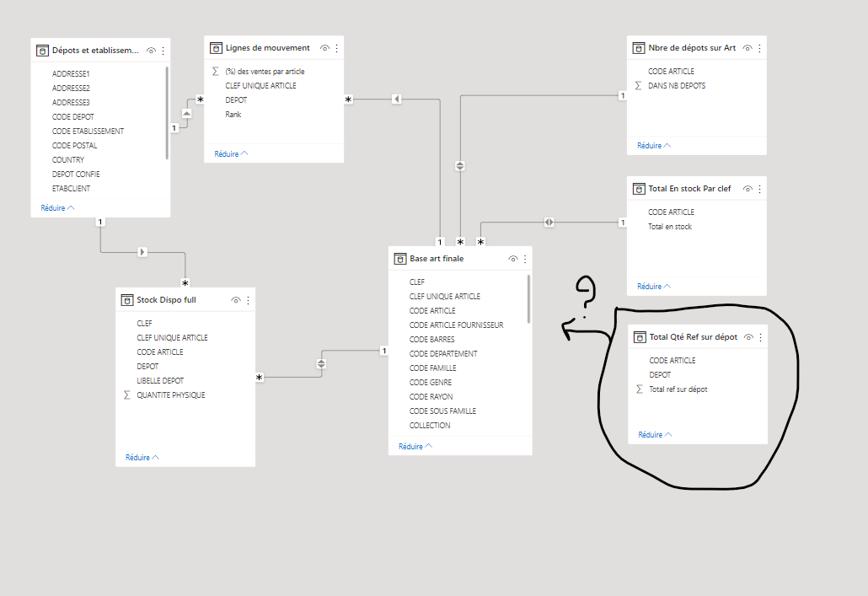Collapse Base art finale table with Réduire
The width and height of the screenshot is (868, 596).
pos(415,447)
